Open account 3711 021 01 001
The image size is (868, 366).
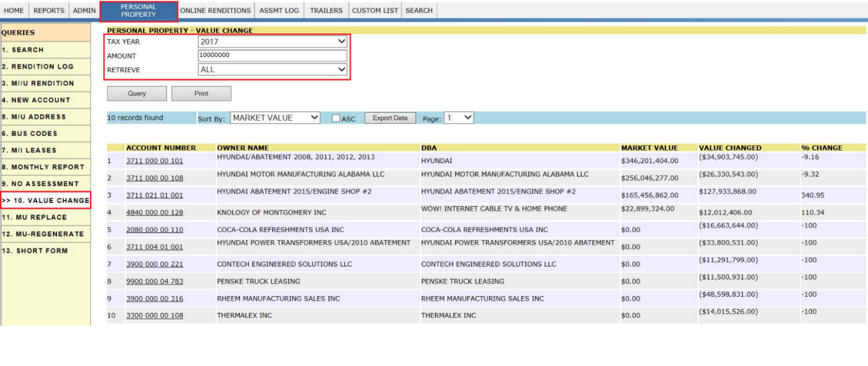[154, 195]
